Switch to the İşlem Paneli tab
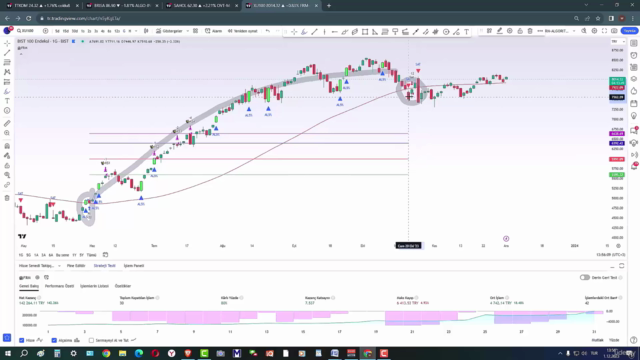Screen dimensions: 640x360 coord(134,266)
